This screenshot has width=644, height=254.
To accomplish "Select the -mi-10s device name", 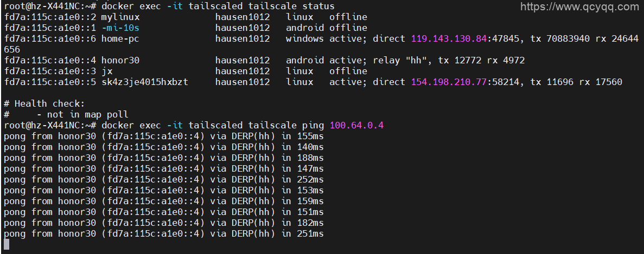I will 120,28.
